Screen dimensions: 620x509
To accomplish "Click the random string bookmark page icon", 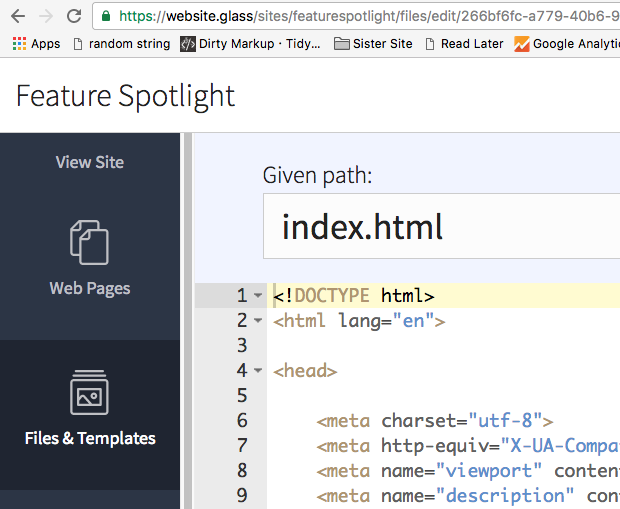I will pyautogui.click(x=78, y=44).
